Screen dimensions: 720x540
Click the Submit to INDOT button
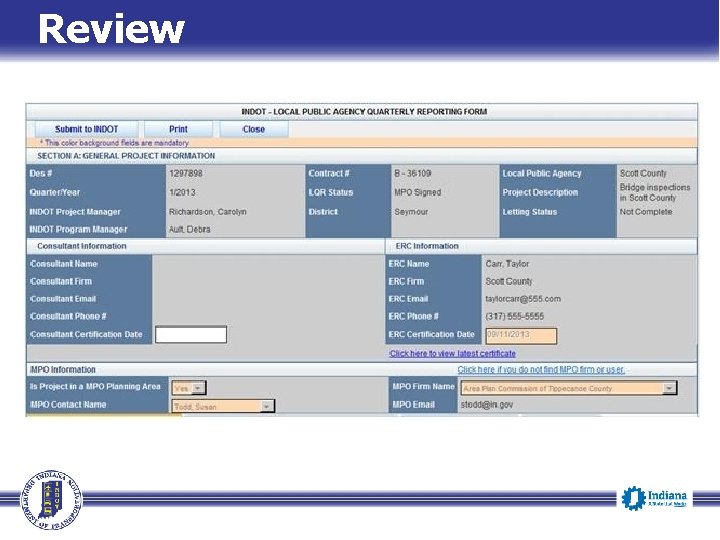pyautogui.click(x=87, y=129)
